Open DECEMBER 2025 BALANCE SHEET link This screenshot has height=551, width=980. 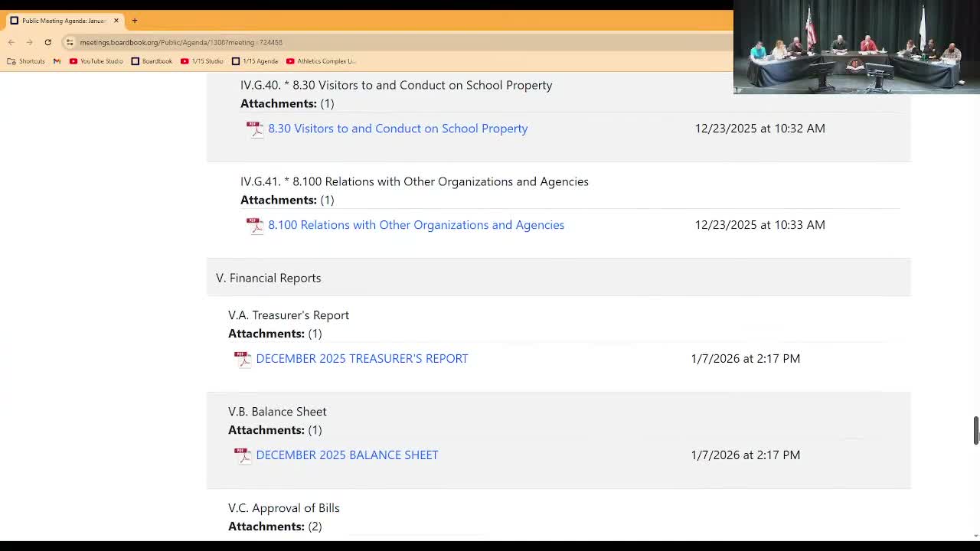point(347,455)
